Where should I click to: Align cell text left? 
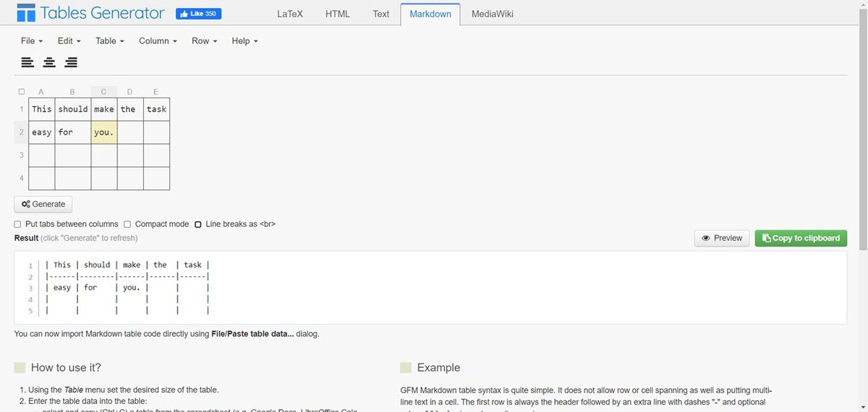pos(27,62)
